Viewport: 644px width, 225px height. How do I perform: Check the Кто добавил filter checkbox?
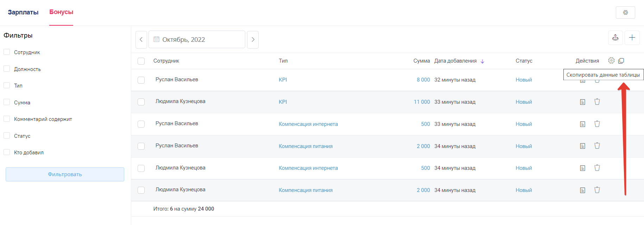tap(7, 152)
